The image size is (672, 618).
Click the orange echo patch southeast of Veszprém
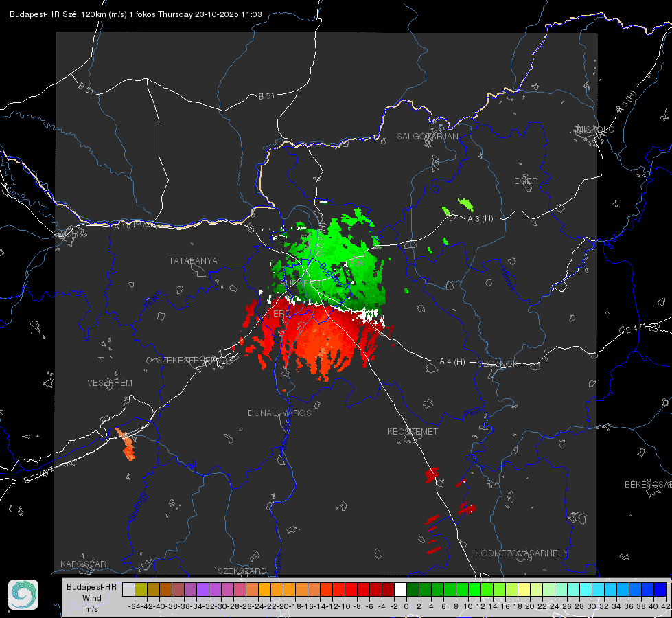[x=127, y=445]
